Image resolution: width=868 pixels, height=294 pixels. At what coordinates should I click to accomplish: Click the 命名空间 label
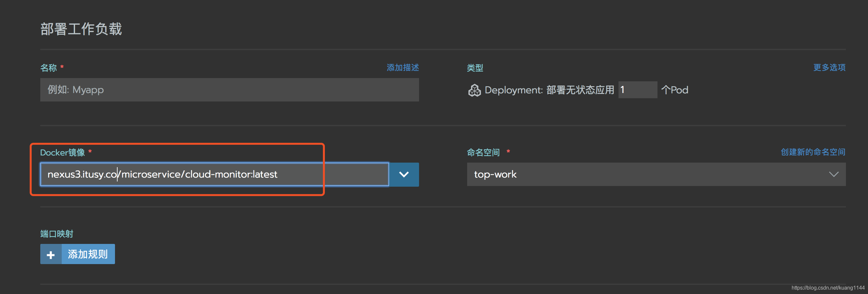[483, 153]
